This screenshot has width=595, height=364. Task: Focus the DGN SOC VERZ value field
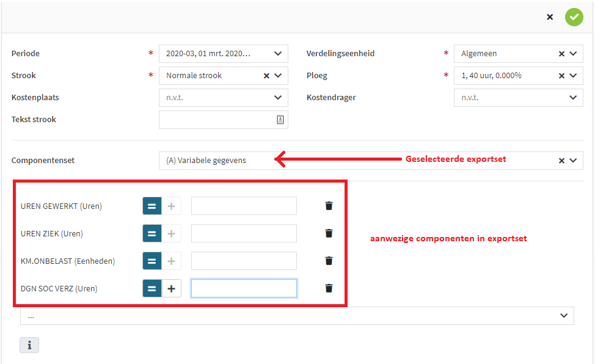click(x=244, y=288)
